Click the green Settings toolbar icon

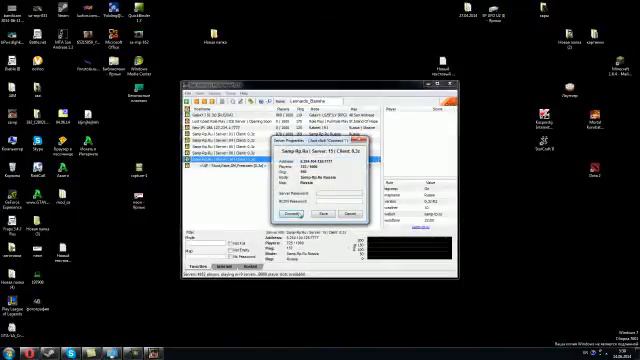(251, 101)
